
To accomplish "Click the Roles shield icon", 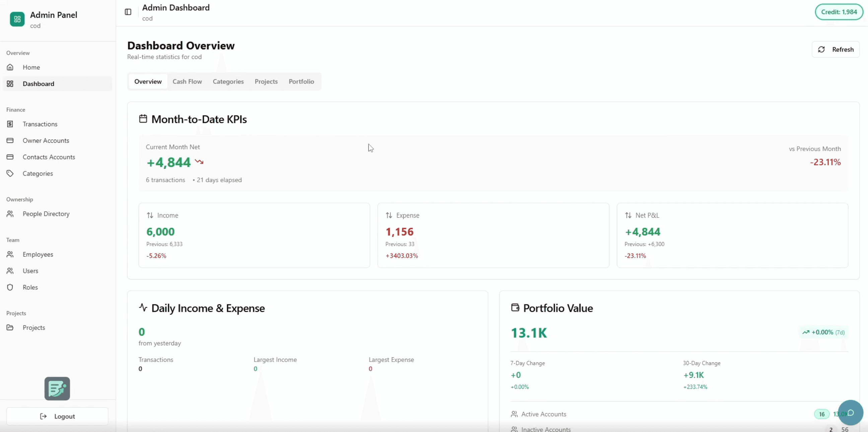I will tap(10, 287).
